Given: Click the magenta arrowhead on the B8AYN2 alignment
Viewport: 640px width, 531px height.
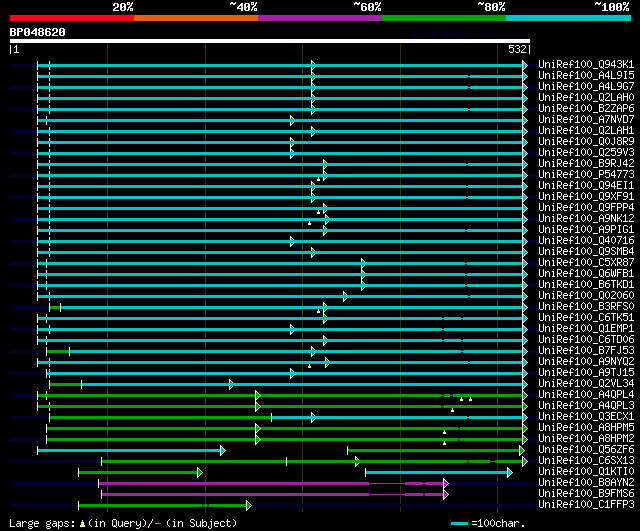Looking at the screenshot, I should tap(445, 482).
